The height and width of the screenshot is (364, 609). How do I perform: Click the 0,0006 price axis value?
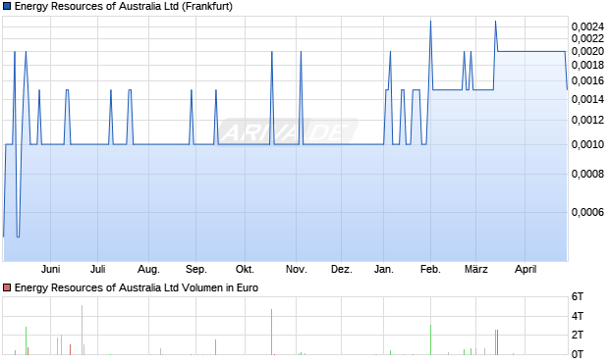[587, 212]
